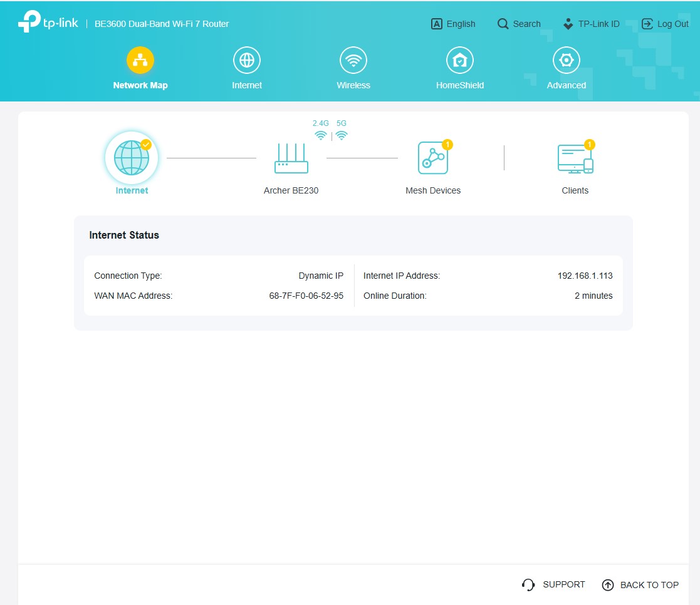
Task: Click the SUPPORT link
Action: (554, 584)
